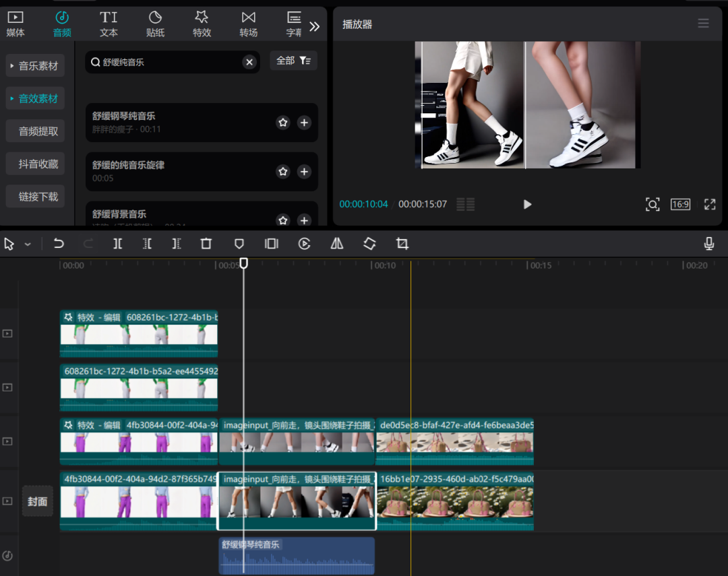728x576 pixels.
Task: Click the mirror flip icon
Action: tap(337, 244)
